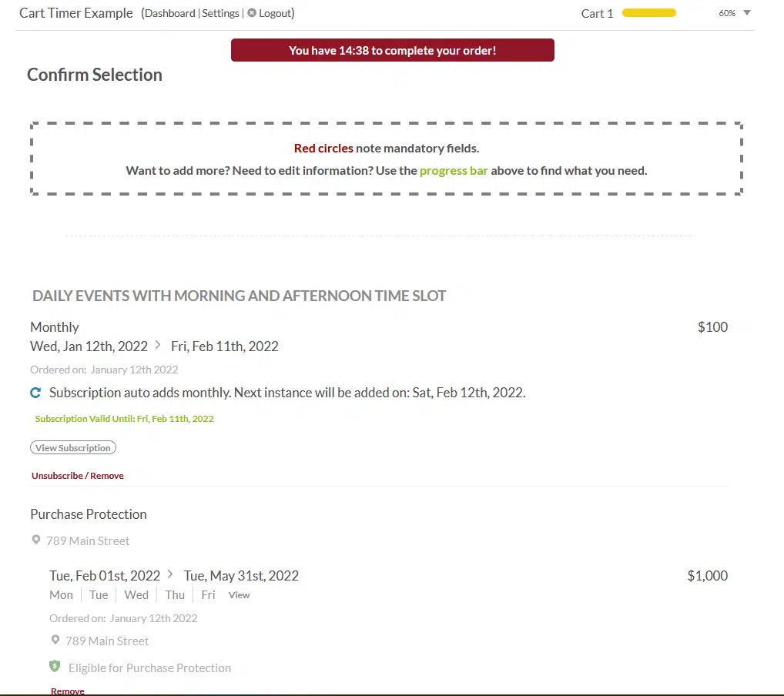The width and height of the screenshot is (784, 696).
Task: Click Unsubscribe / Remove link
Action: (x=78, y=476)
